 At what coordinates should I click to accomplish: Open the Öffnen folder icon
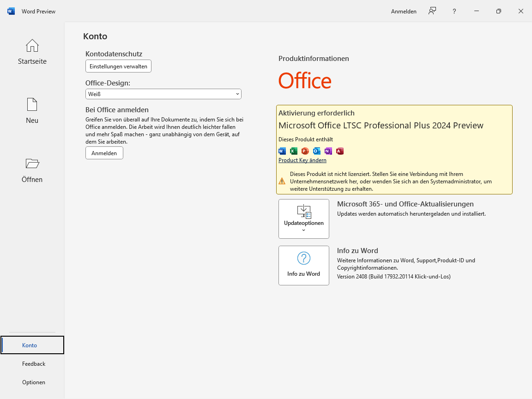(32, 163)
